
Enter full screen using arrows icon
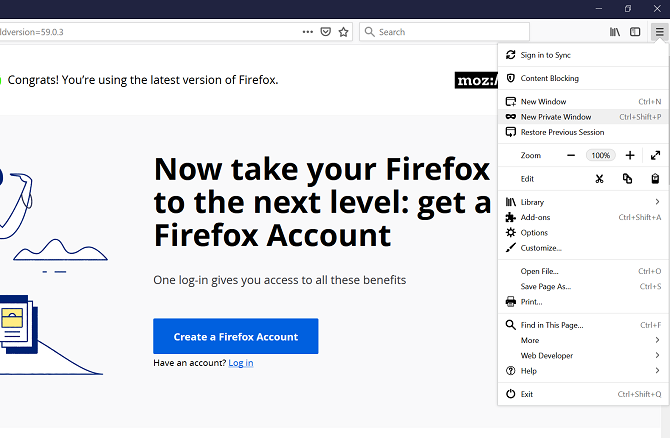pyautogui.click(x=655, y=156)
